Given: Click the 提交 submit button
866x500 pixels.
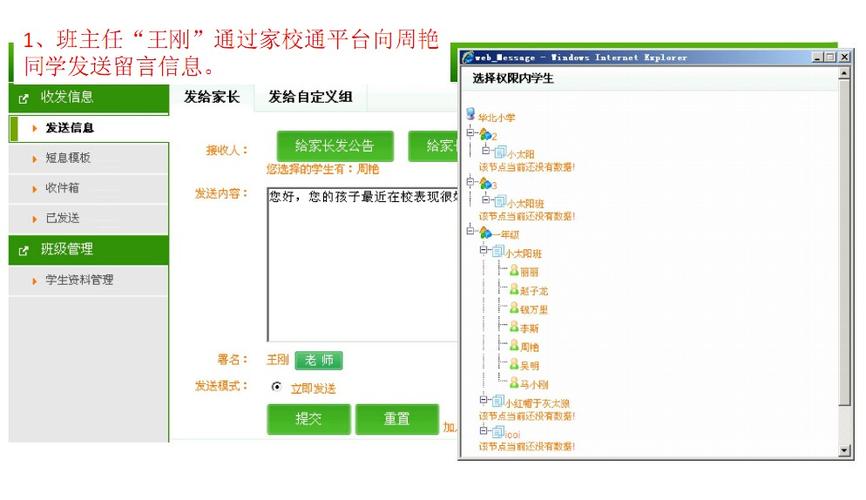Looking at the screenshot, I should pos(309,419).
